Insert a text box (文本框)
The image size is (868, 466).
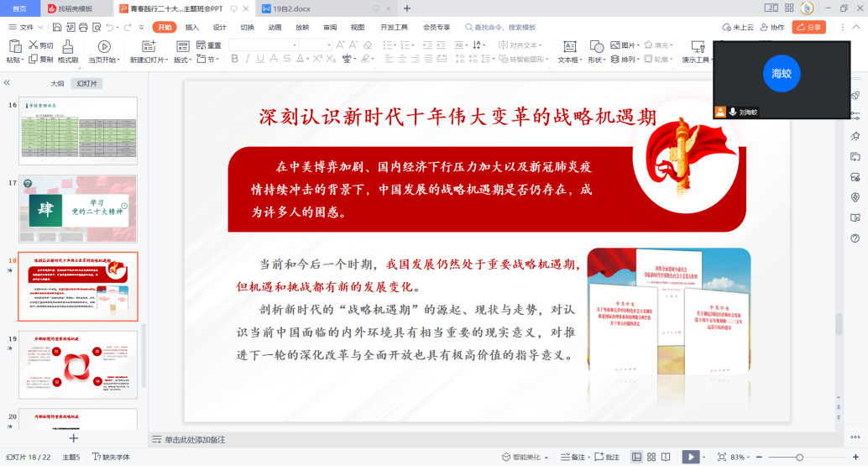(568, 47)
